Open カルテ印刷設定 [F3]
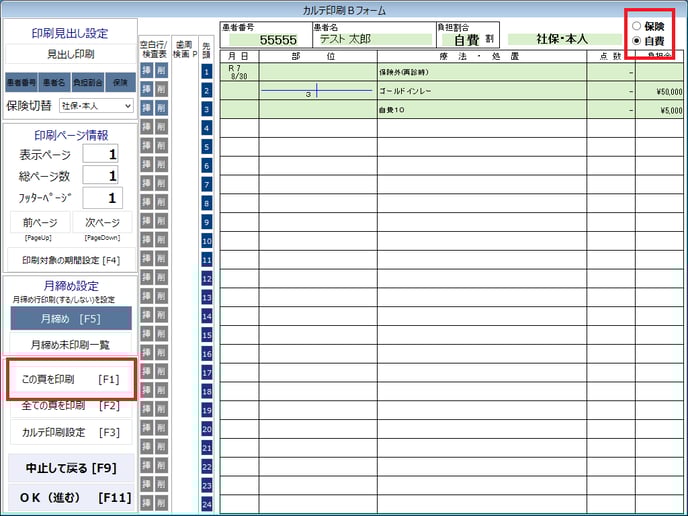The width and height of the screenshot is (688, 516). (71, 432)
